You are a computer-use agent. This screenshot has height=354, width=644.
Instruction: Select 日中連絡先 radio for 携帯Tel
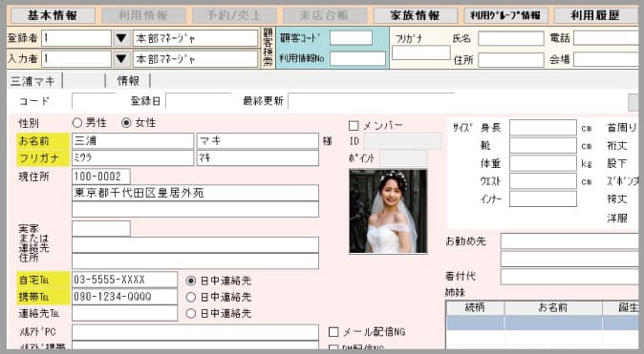190,298
